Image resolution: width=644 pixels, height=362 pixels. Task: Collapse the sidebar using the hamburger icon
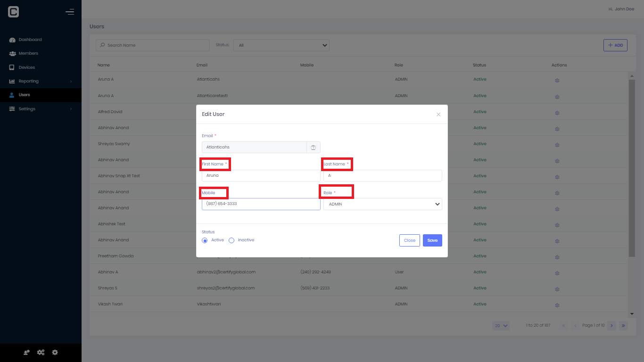[x=70, y=12]
